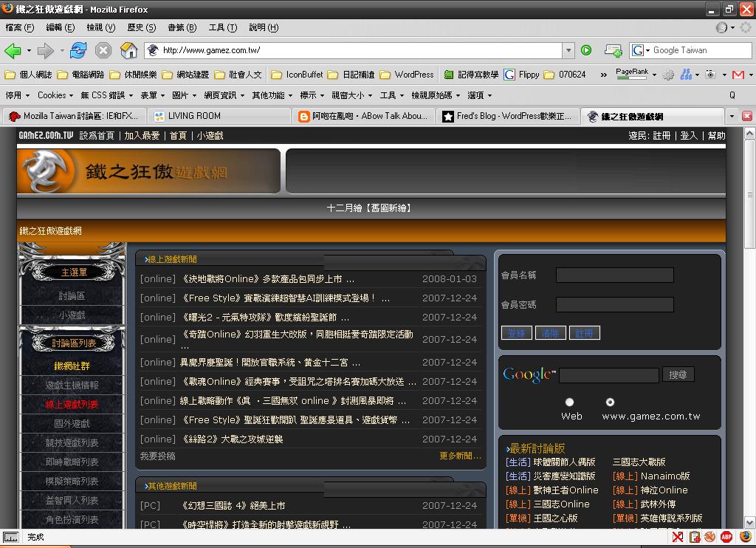
Task: Click the 註冊 button in login box
Action: 584,333
